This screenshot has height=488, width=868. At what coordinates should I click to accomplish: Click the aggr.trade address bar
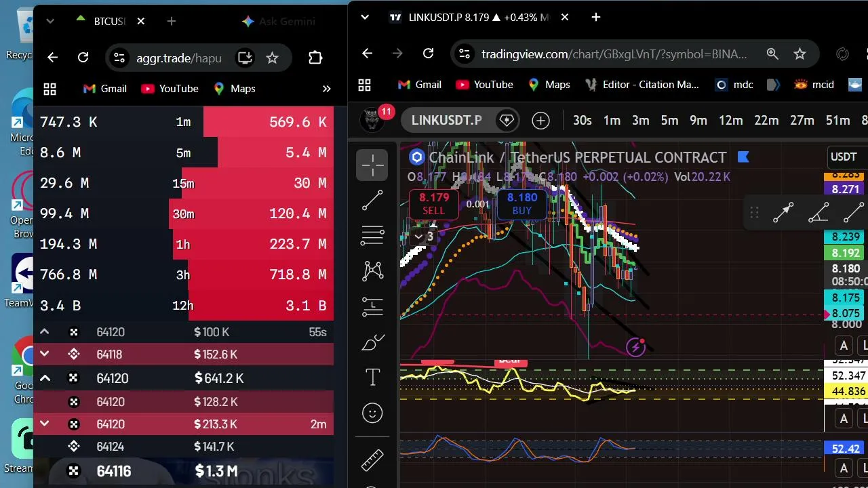(179, 58)
